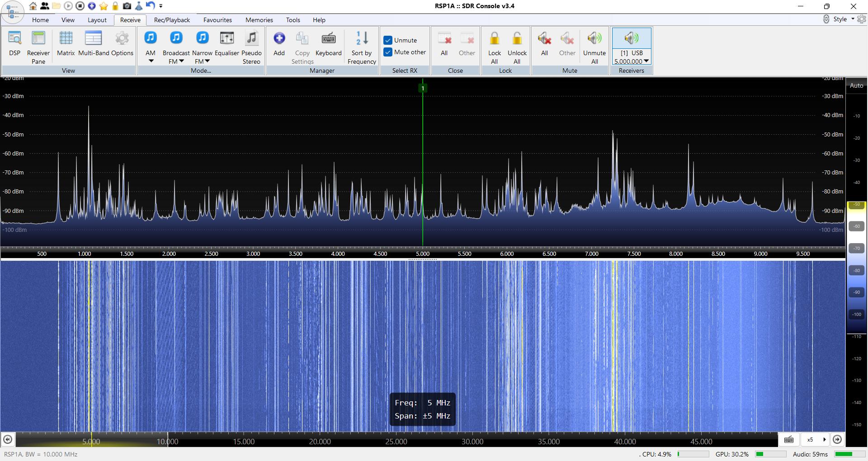Open the View ribbon tab
Viewport: 868px width, 461px height.
(x=68, y=20)
